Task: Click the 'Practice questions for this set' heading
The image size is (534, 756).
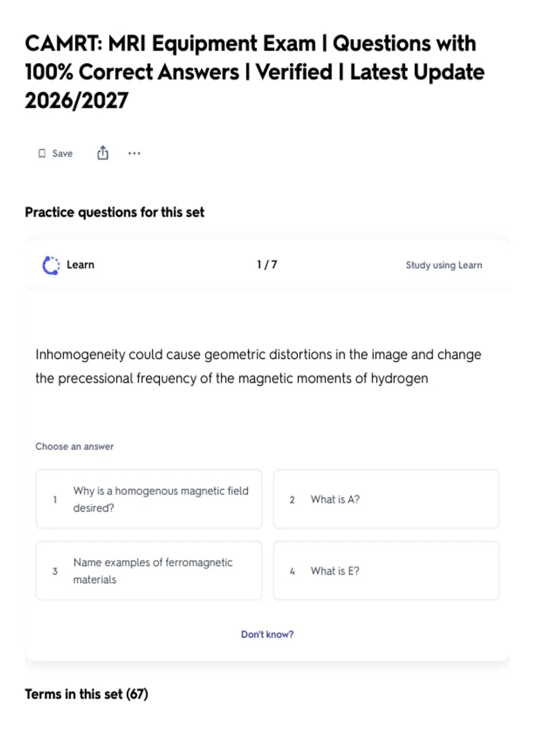Action: (114, 212)
